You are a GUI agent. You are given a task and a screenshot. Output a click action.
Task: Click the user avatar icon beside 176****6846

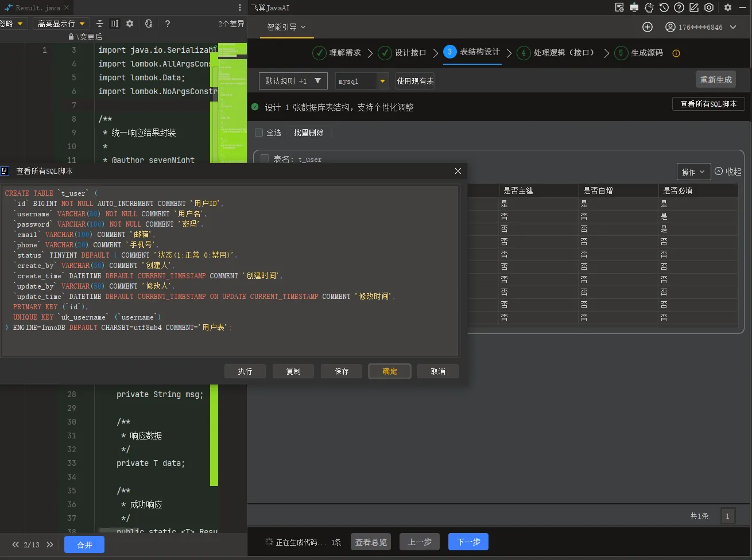pyautogui.click(x=670, y=27)
